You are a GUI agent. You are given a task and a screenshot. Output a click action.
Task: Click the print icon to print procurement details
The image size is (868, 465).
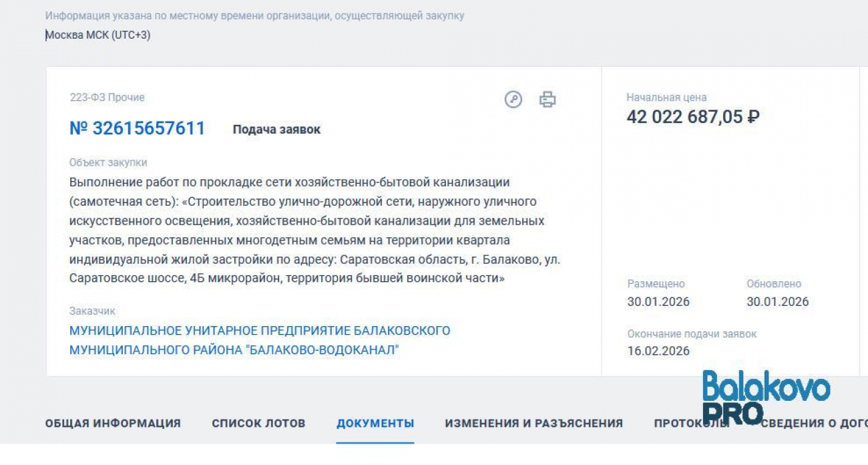coord(546,98)
